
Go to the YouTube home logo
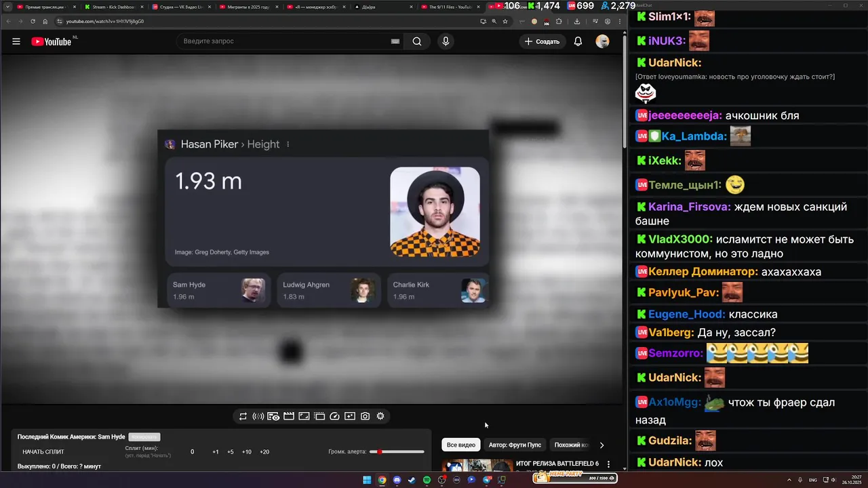tap(52, 41)
